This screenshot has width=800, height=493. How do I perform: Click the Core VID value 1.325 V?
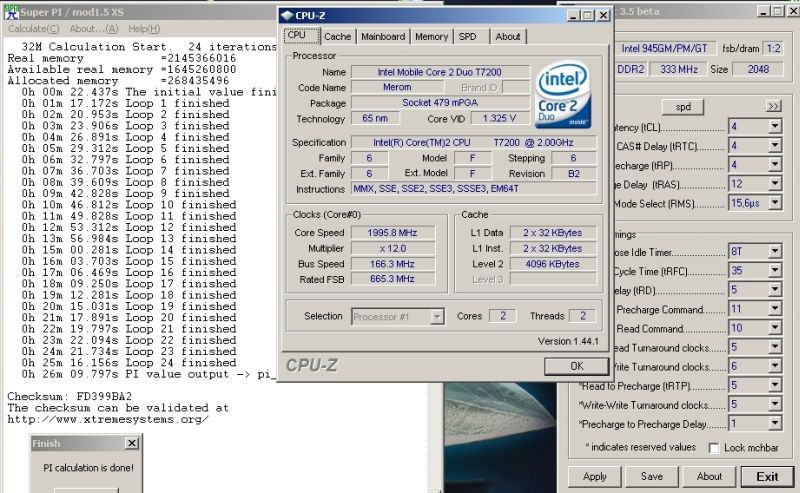click(499, 118)
